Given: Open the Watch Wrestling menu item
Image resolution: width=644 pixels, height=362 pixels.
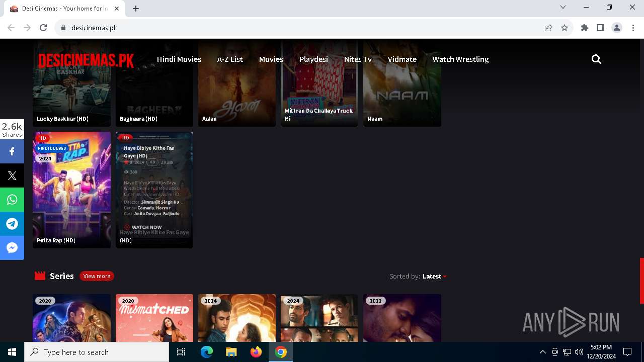Looking at the screenshot, I should pos(460,59).
